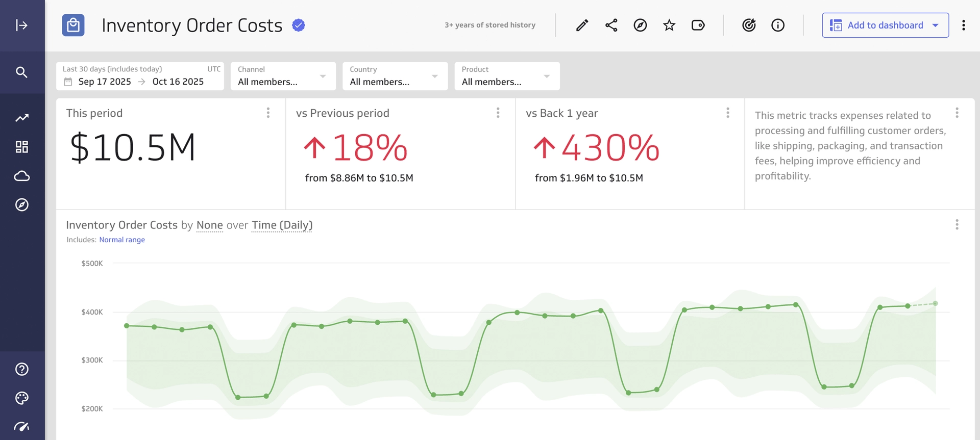Share this metric via share icon
Viewport: 980px width, 440px height.
[x=611, y=25]
